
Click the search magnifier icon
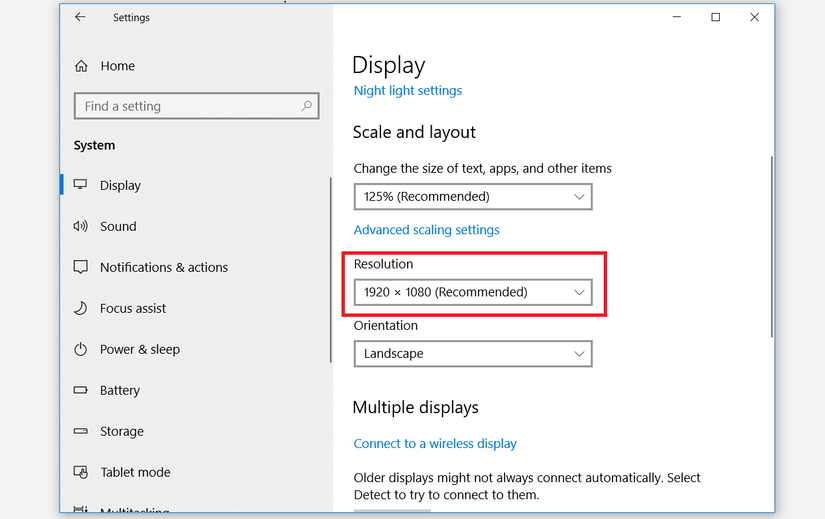306,106
